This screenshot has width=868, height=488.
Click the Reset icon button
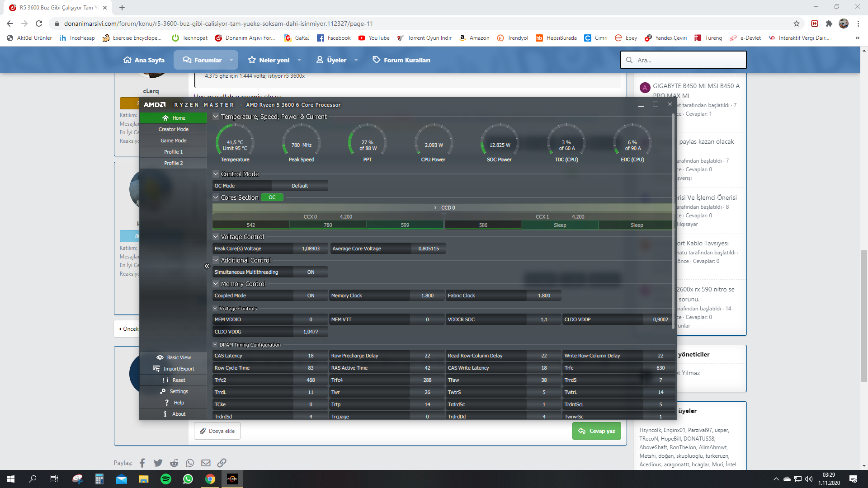(x=165, y=380)
